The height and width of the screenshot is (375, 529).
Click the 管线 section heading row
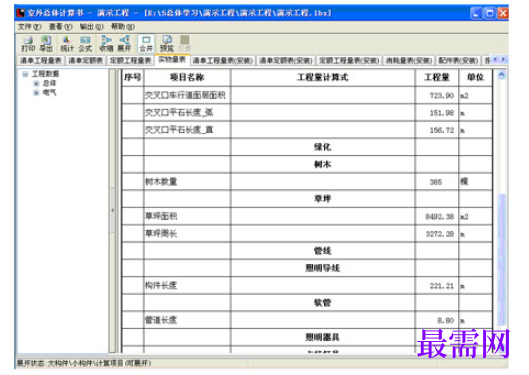(x=323, y=251)
